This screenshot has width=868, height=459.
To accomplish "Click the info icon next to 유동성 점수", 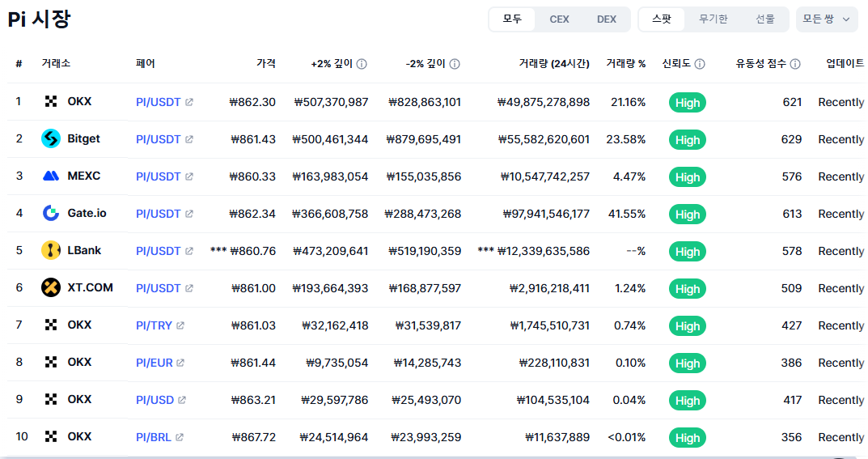I will pos(795,64).
